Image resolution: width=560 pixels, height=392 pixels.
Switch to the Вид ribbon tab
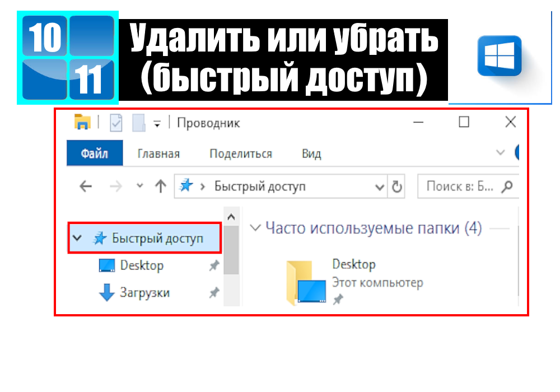[311, 154]
